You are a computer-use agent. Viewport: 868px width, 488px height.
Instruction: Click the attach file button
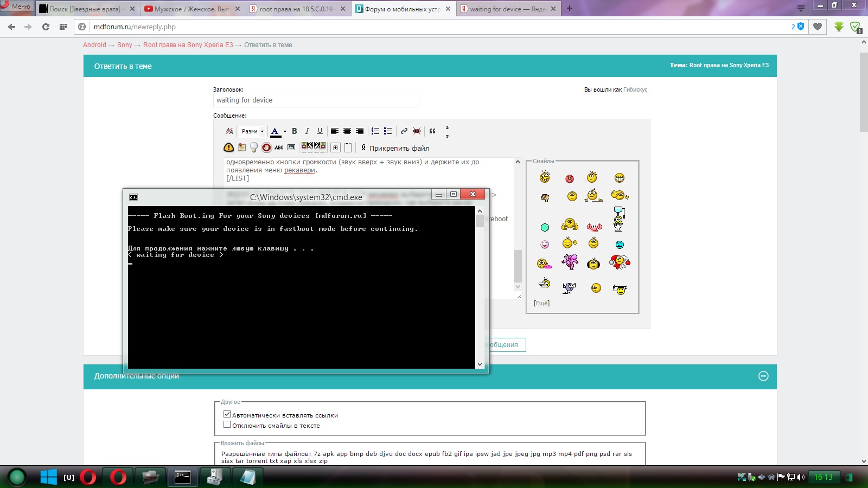394,148
